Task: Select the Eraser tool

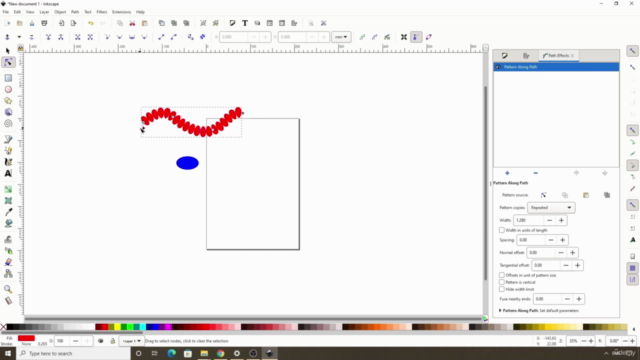Action: click(x=8, y=262)
